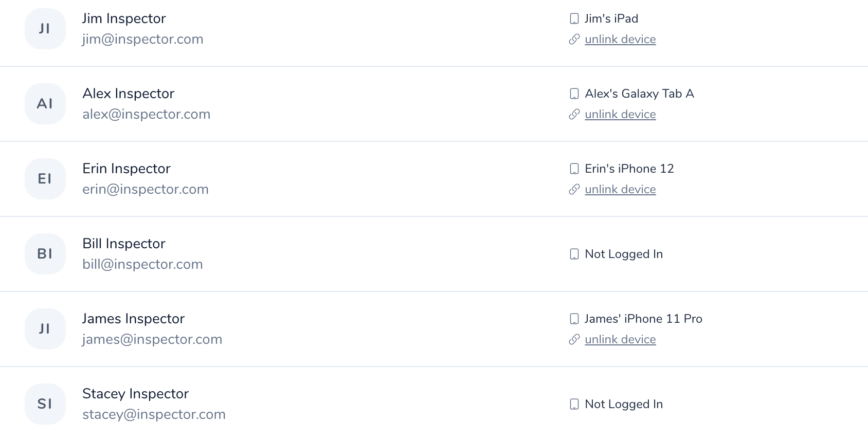Click the device icon beside Jim's iPad

(574, 19)
